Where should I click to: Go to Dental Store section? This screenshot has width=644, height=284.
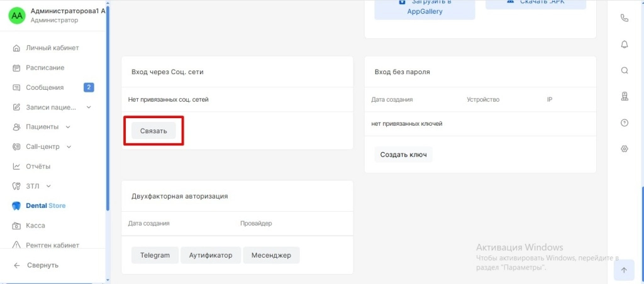45,205
